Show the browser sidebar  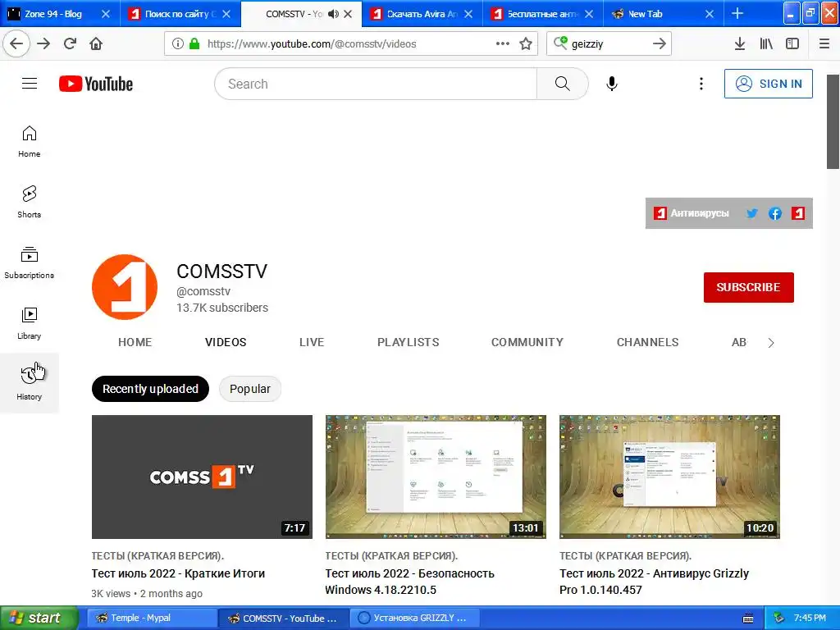792,43
